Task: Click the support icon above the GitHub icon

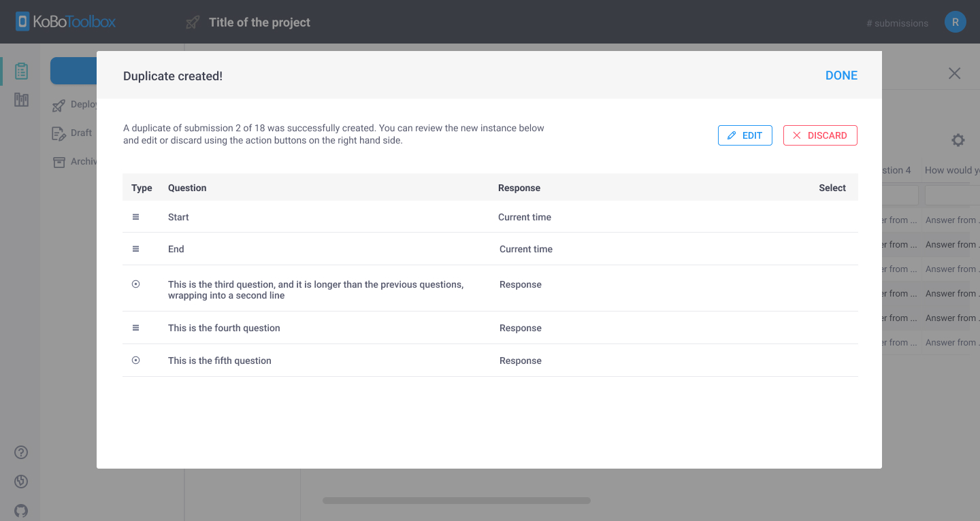Action: 20,482
